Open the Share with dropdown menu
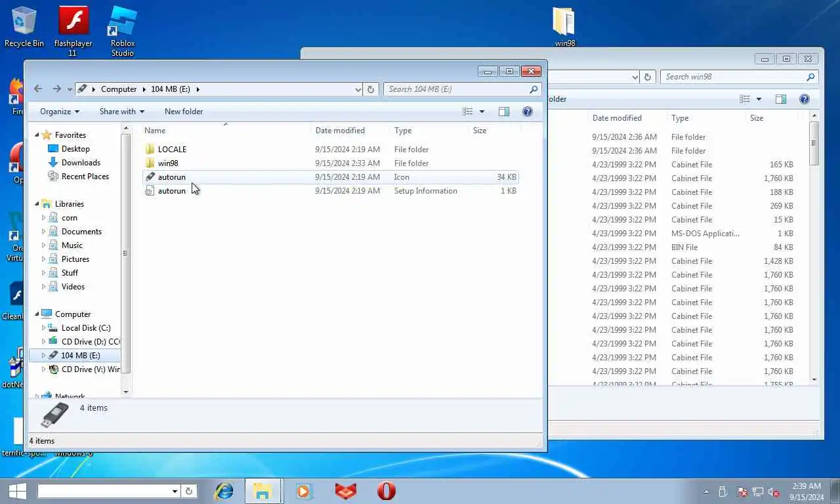840x504 pixels. tap(122, 112)
